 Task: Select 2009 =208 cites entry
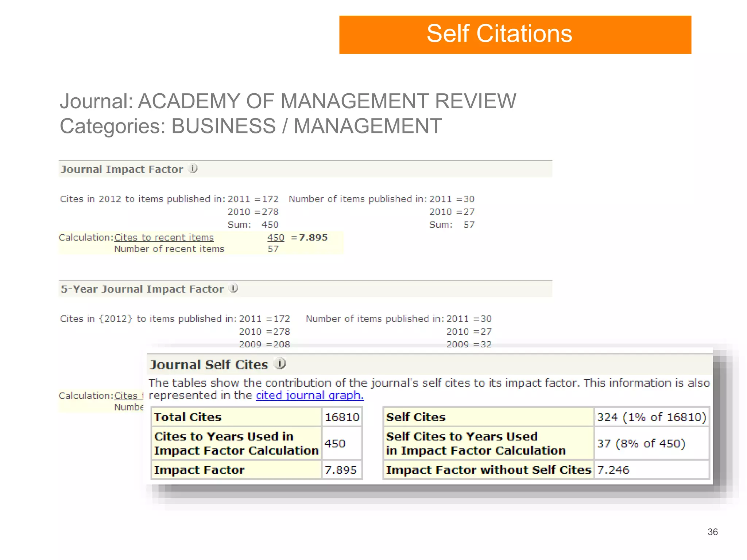coord(264,344)
